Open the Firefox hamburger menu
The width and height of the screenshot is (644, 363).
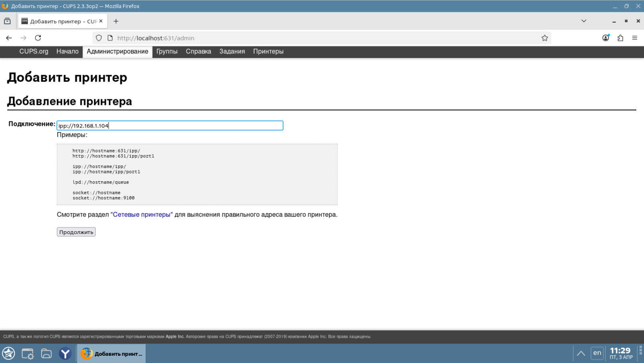point(635,38)
